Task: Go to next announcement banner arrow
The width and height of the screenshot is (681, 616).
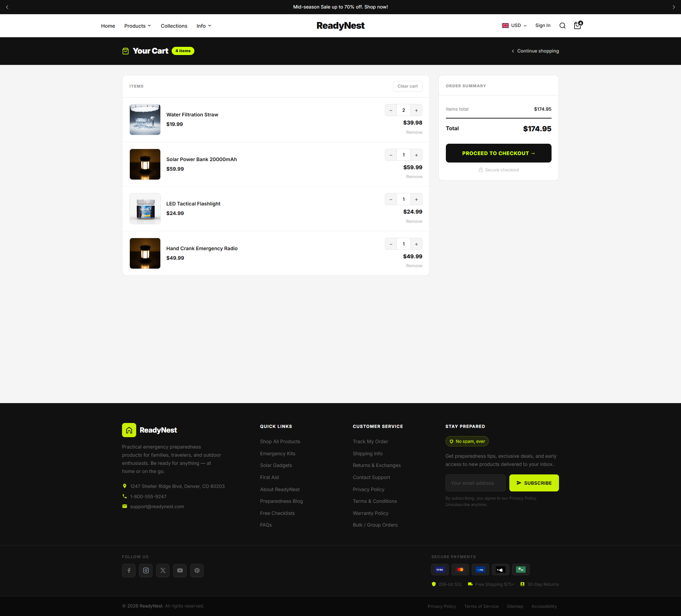Action: (674, 7)
